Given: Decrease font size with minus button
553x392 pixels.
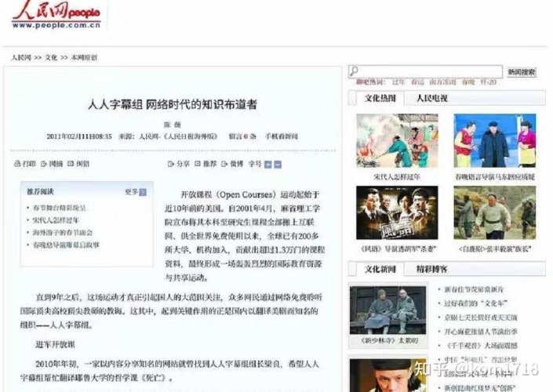Looking at the screenshot, I should pos(278,165).
